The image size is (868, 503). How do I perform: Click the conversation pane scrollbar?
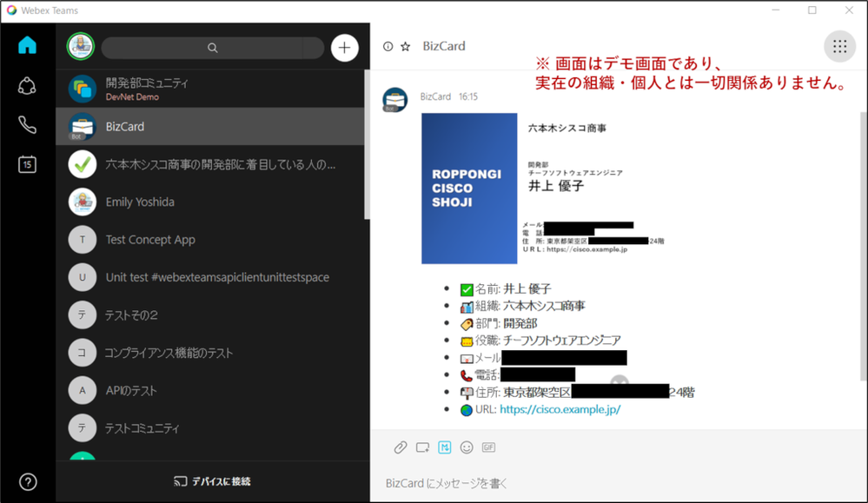863,246
